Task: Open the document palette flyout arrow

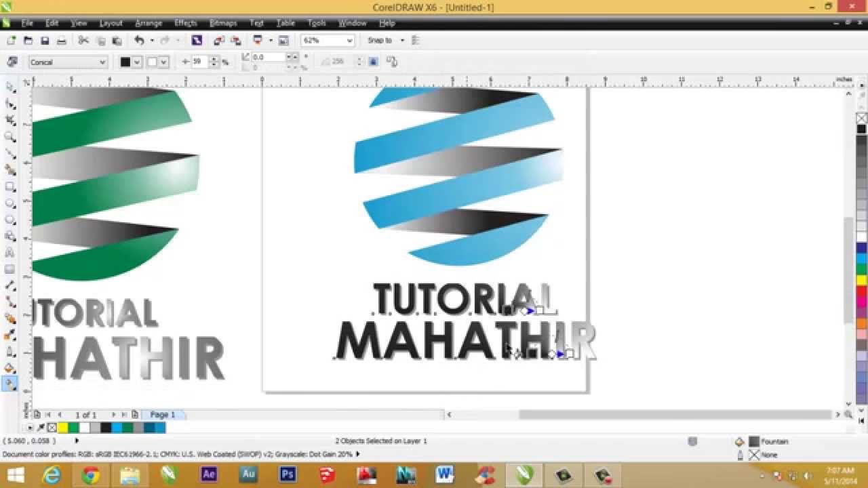Action: [x=31, y=428]
